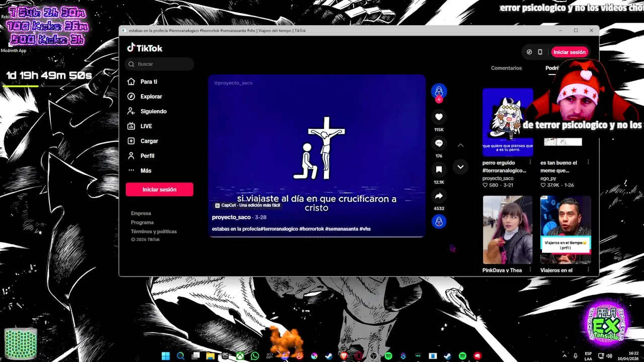This screenshot has width=644, height=362.
Task: Open File Explorer from taskbar
Action: (x=210, y=356)
